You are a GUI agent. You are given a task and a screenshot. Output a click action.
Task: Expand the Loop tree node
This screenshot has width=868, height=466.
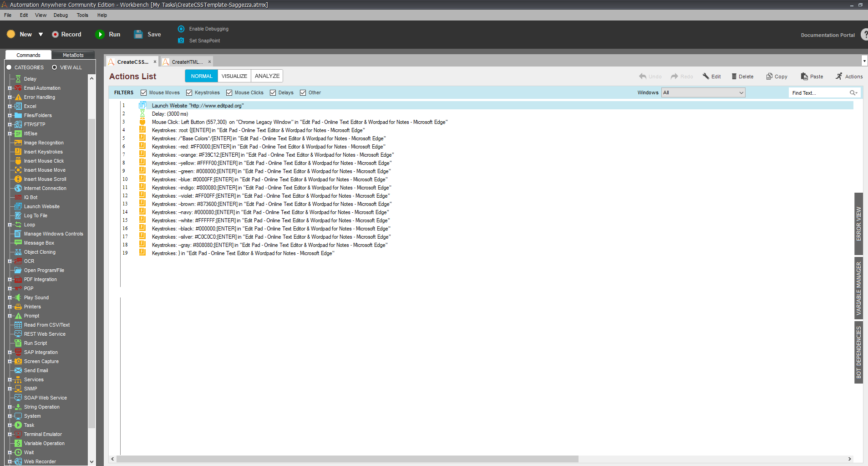click(10, 225)
